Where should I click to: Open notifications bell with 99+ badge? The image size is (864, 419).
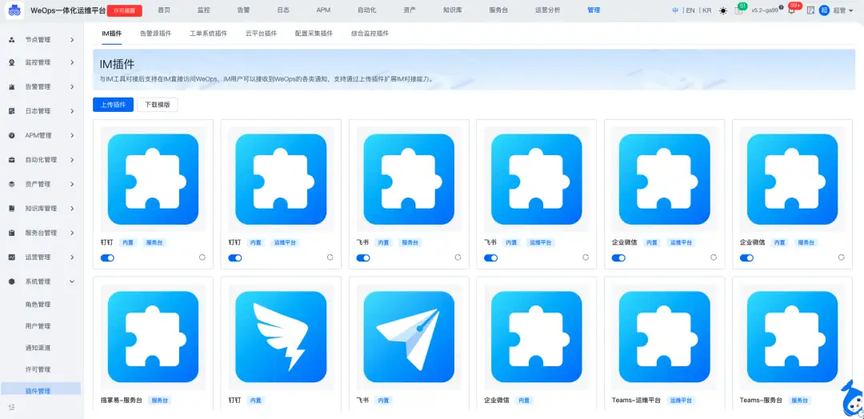pos(792,10)
